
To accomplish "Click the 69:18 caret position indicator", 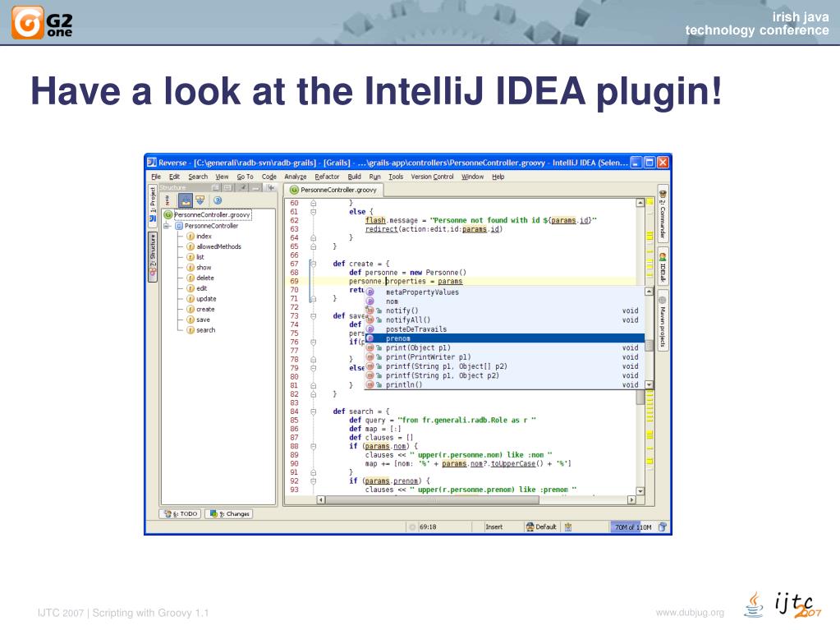I will tap(428, 527).
